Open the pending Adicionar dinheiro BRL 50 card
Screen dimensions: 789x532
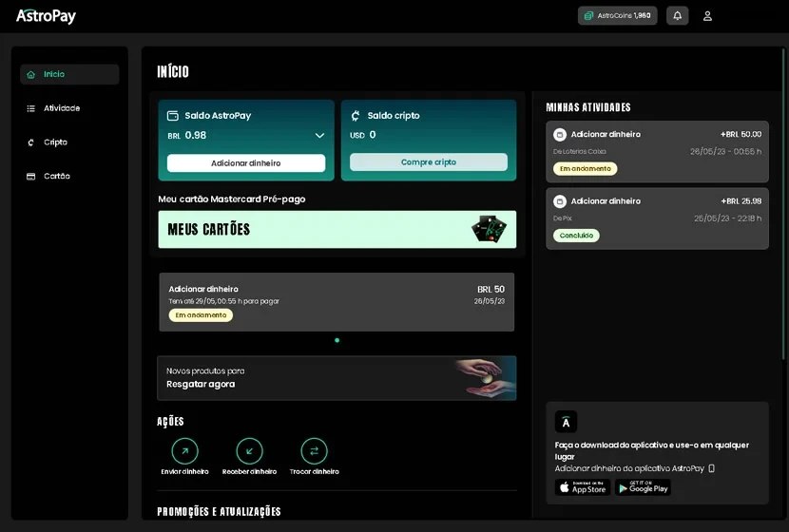[x=337, y=302]
